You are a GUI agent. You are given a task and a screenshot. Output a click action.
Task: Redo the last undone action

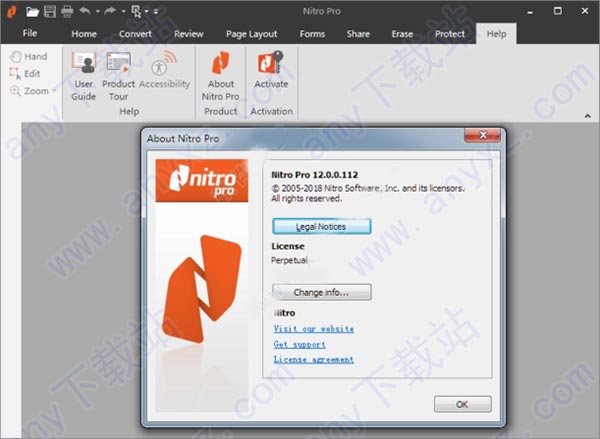(x=110, y=11)
